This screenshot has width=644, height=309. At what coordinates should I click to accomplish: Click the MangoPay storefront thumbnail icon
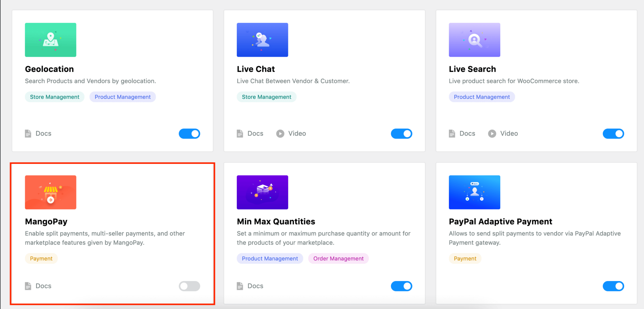pos(50,192)
